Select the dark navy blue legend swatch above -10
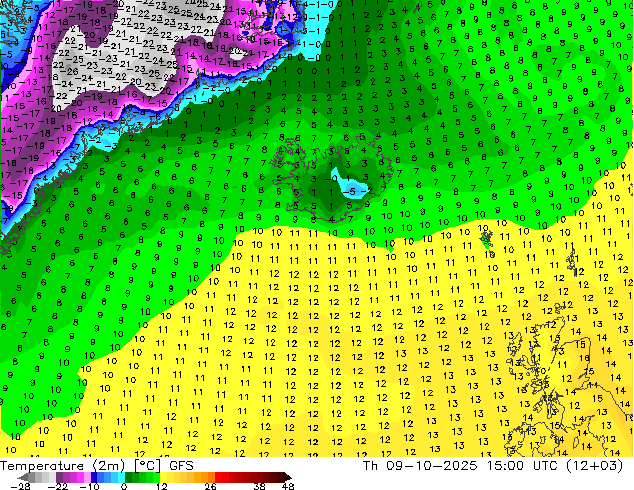Screen dimensions: 634x490 94,477
